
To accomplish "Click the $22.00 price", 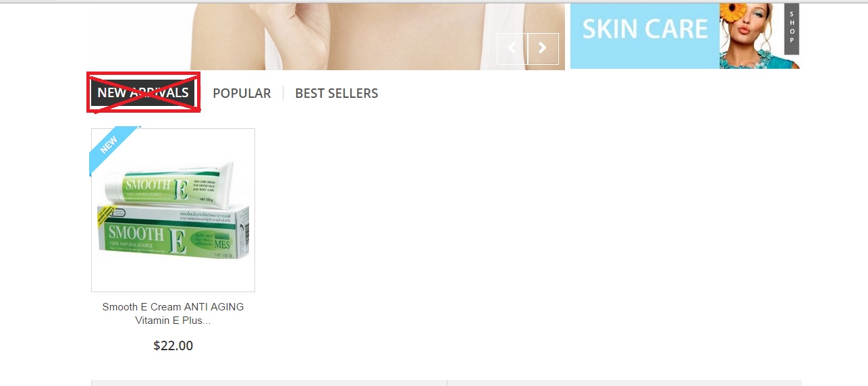I will 173,346.
